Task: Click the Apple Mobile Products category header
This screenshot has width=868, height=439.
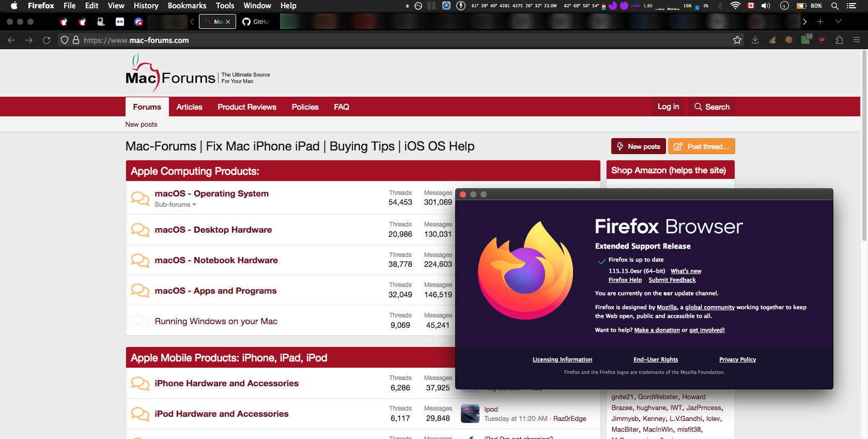Action: click(x=229, y=358)
